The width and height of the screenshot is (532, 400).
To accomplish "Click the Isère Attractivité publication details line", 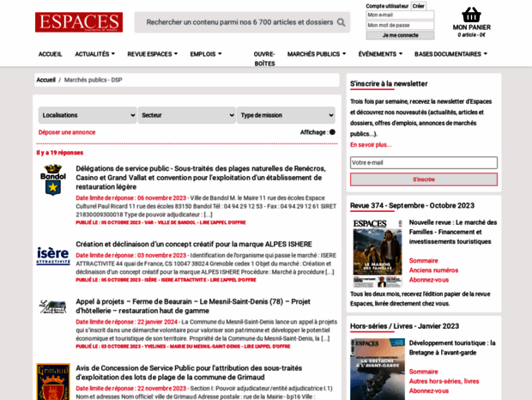I will click(166, 280).
